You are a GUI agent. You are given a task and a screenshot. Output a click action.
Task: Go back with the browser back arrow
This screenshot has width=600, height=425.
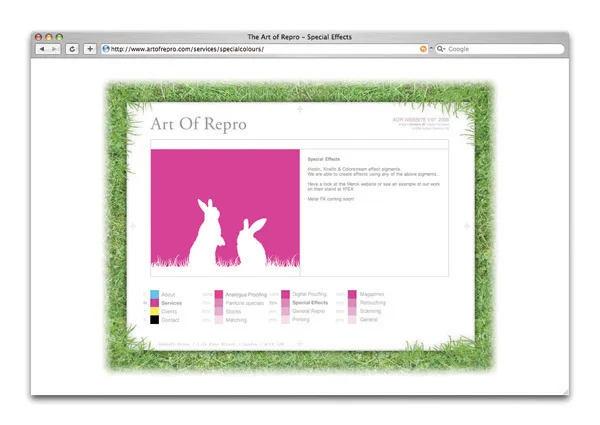[x=42, y=49]
